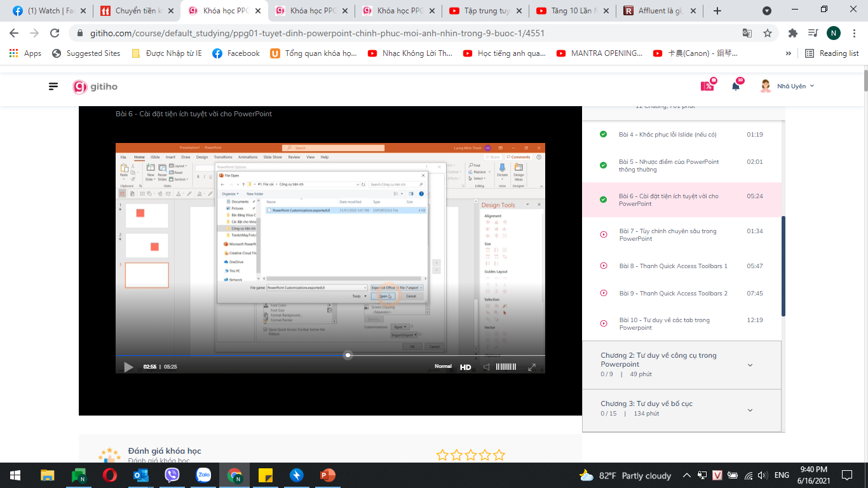
Task: Rate the course one star
Action: pyautogui.click(x=443, y=455)
